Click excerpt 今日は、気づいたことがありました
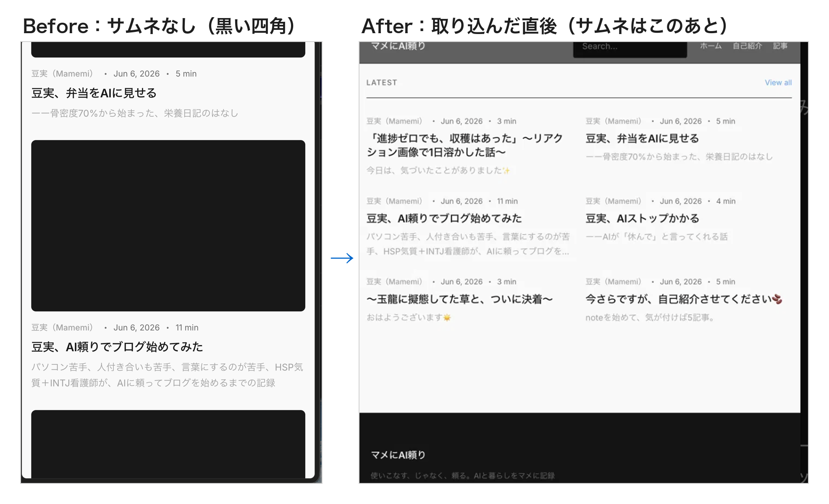Viewport: 829px width, 504px height. [438, 170]
